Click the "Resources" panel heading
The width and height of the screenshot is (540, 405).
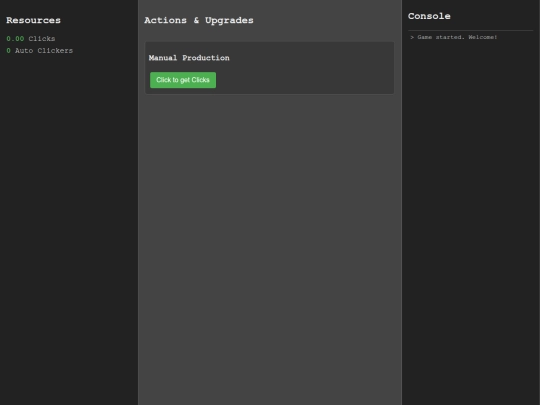tap(33, 20)
